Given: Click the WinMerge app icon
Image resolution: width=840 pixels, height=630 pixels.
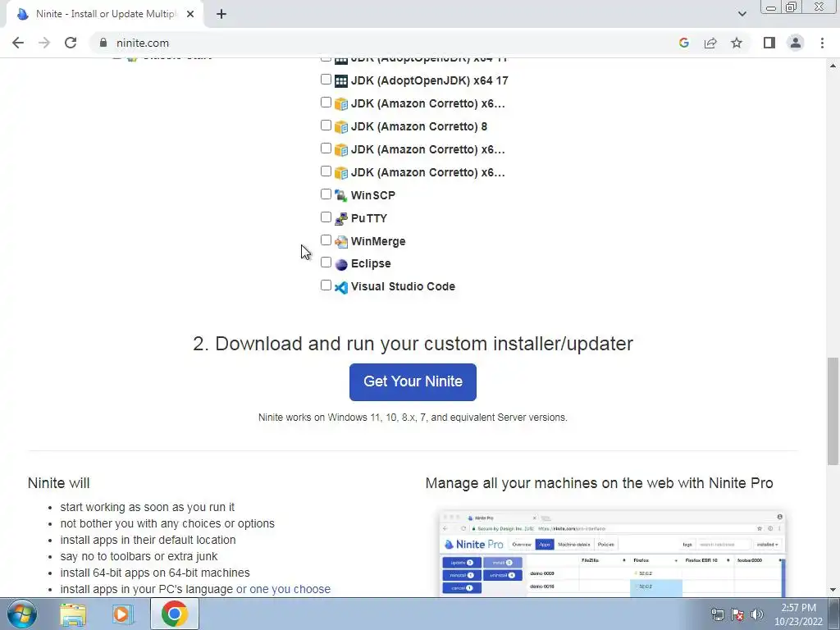Looking at the screenshot, I should point(341,242).
